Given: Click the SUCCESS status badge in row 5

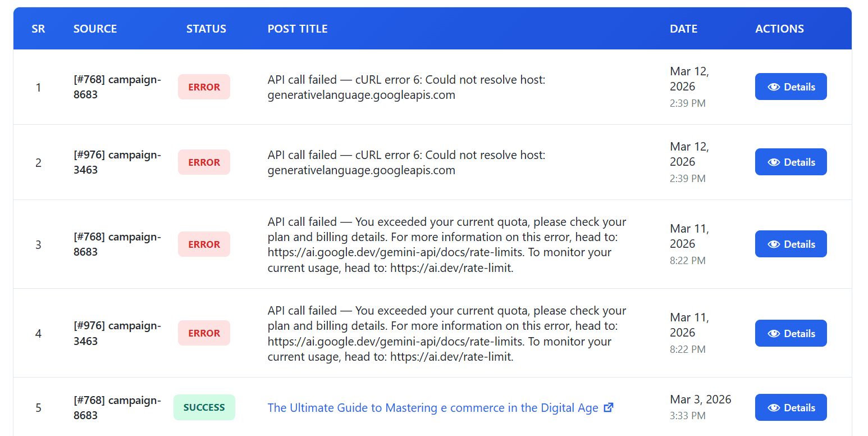Looking at the screenshot, I should click(204, 408).
